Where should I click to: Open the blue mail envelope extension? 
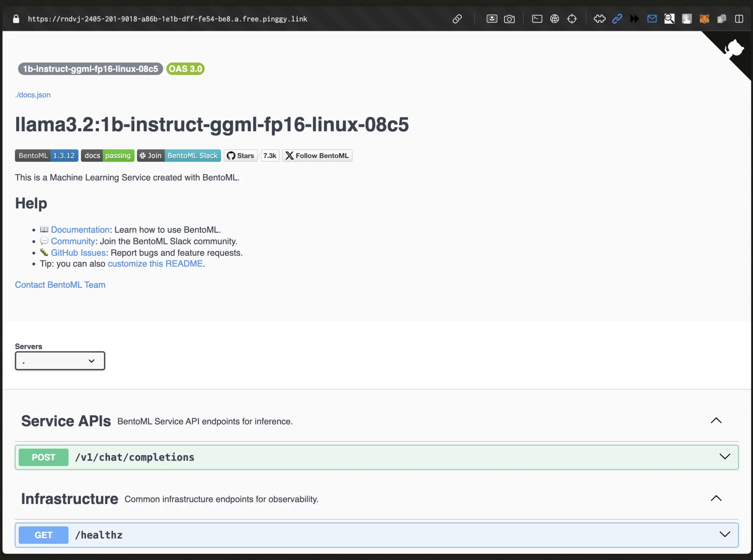click(x=652, y=19)
